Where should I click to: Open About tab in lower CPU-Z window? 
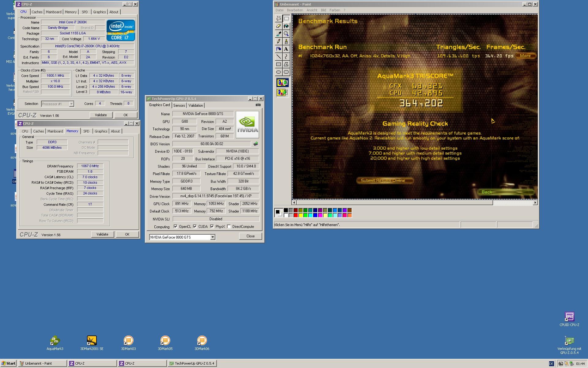coord(115,131)
